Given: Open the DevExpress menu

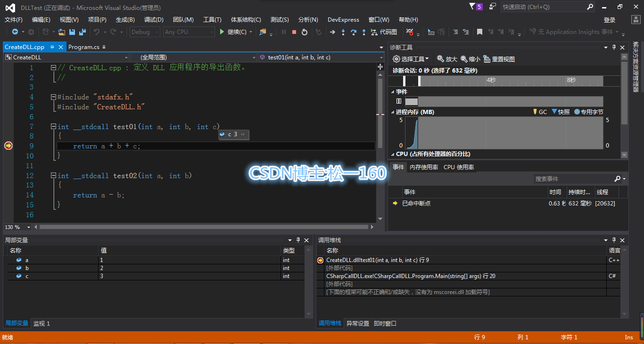Looking at the screenshot, I should pyautogui.click(x=343, y=20).
